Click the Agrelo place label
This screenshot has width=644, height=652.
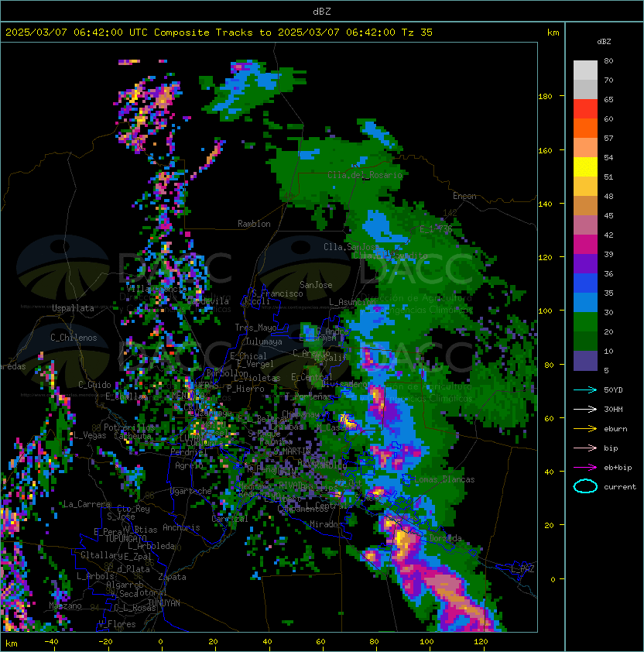(x=189, y=465)
